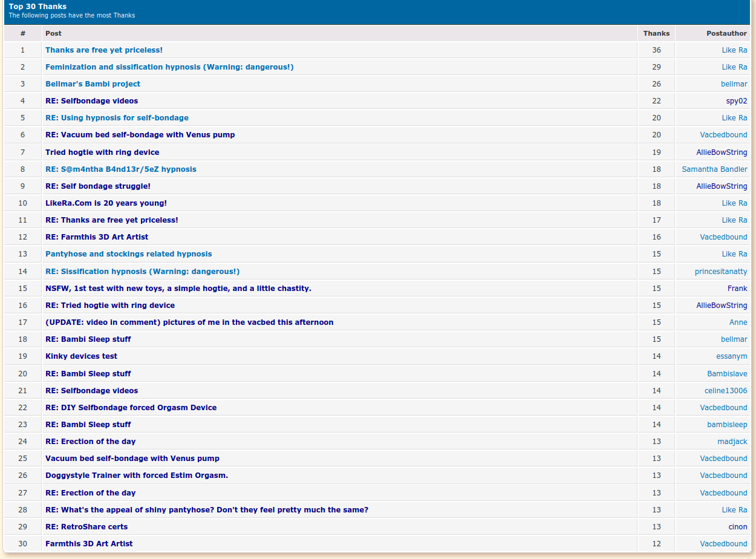Open author Anne's profile
This screenshot has width=756, height=559.
pyautogui.click(x=738, y=322)
